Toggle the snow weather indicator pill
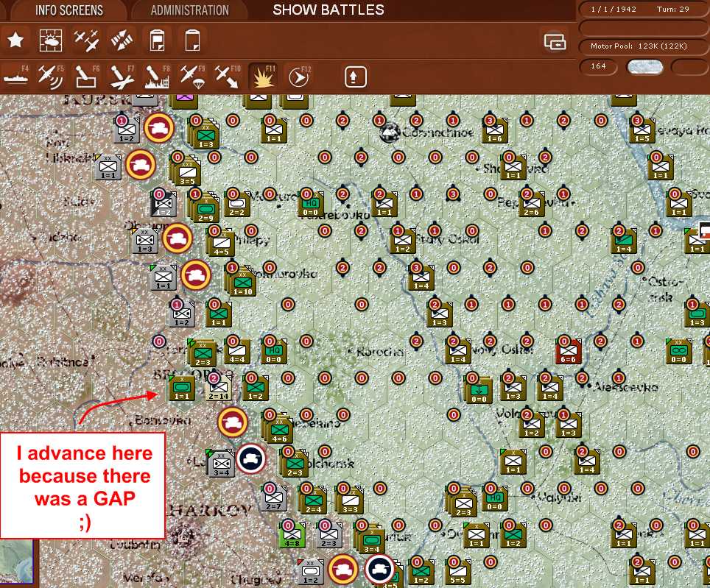710x588 pixels. click(x=644, y=68)
